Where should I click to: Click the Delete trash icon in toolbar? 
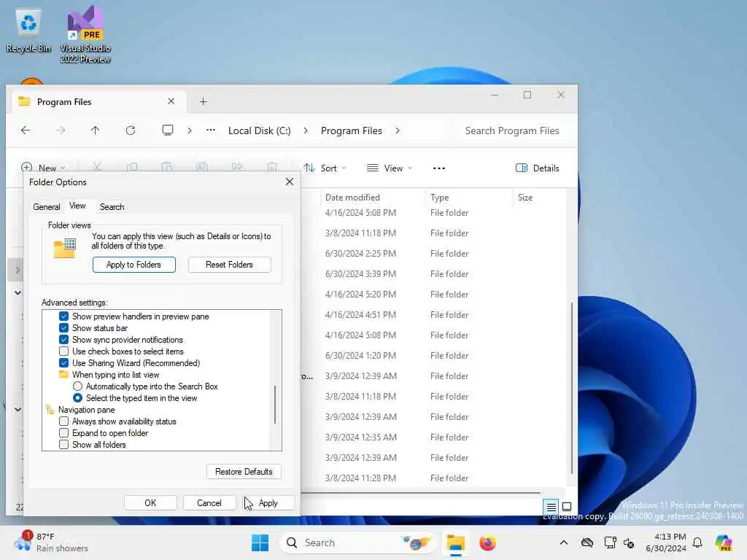pyautogui.click(x=272, y=167)
